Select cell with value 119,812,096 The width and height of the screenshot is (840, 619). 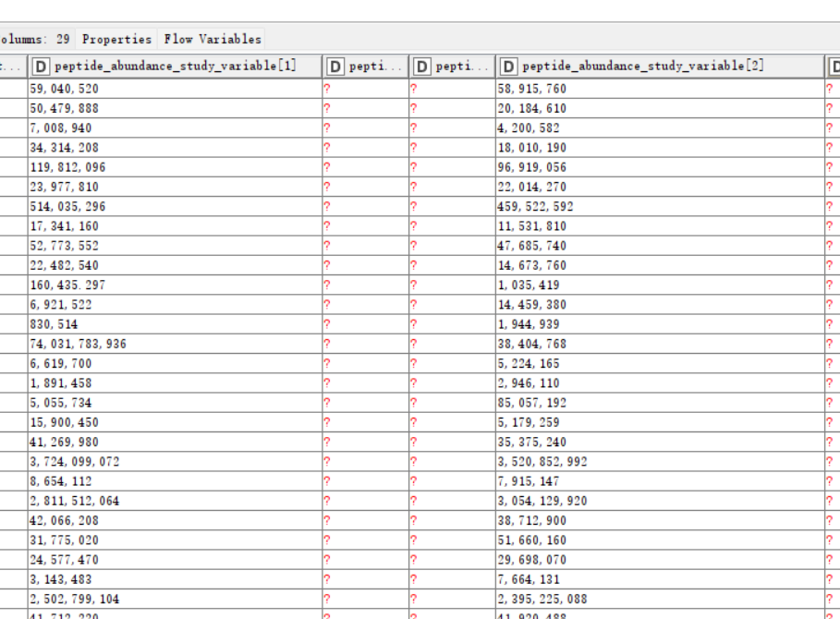coord(176,167)
